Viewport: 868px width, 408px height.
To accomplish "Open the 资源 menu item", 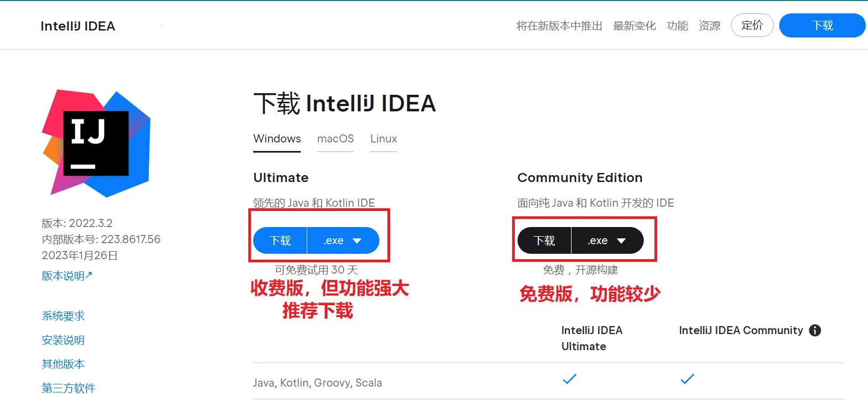I will click(x=709, y=26).
